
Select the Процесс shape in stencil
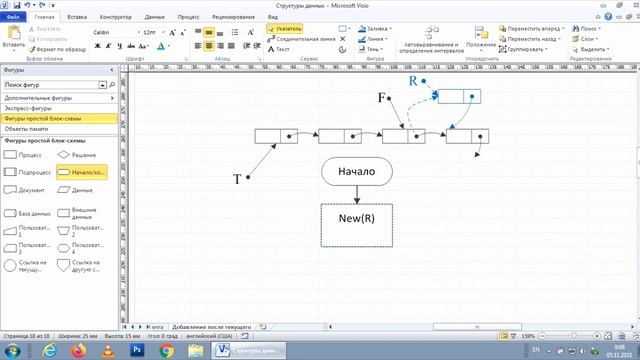[x=23, y=155]
